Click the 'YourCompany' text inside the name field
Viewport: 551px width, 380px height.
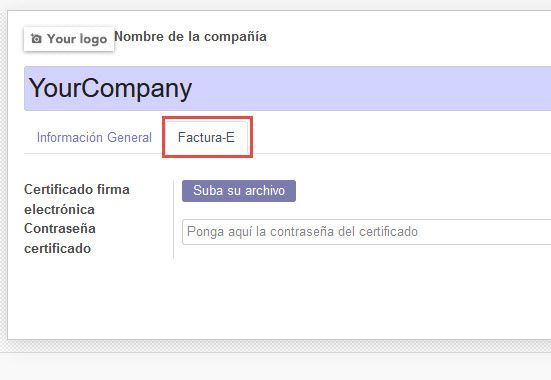click(x=110, y=88)
